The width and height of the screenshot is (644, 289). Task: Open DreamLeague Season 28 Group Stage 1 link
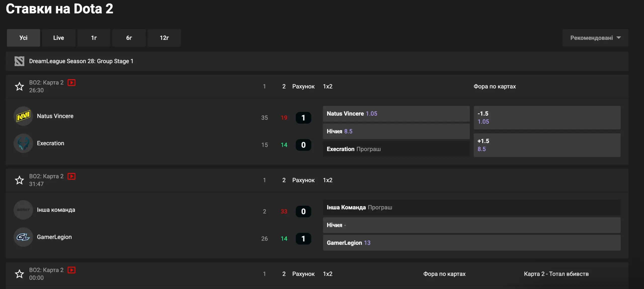coord(81,61)
